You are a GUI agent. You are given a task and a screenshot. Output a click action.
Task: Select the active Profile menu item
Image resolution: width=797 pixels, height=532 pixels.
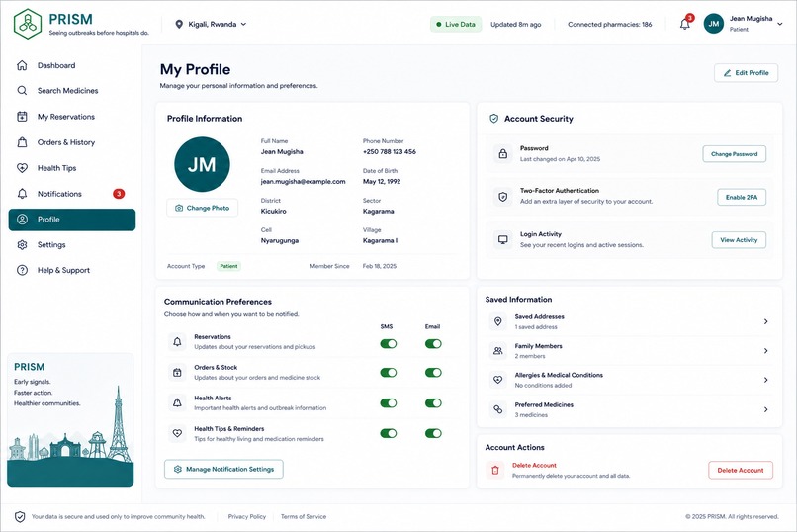point(72,220)
